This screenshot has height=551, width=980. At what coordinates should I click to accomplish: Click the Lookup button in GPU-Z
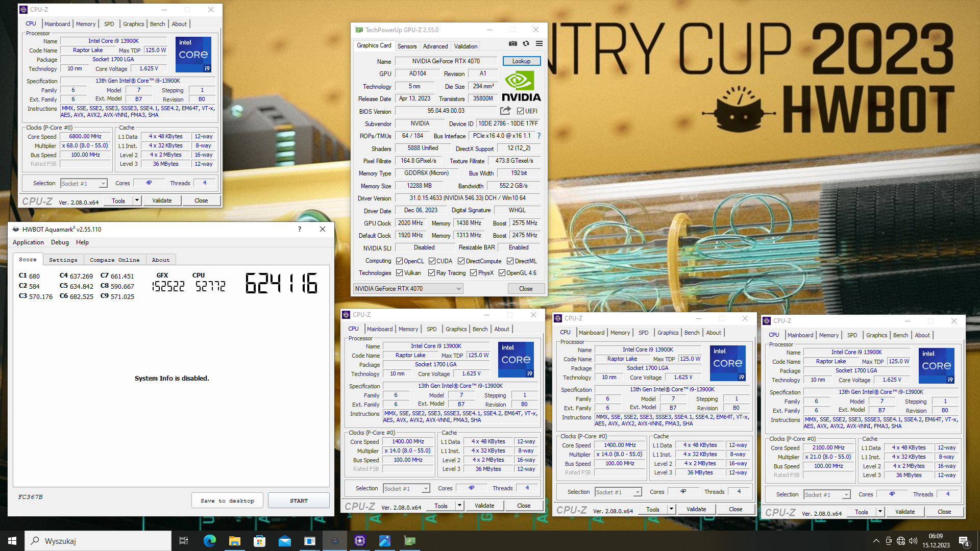(x=521, y=61)
